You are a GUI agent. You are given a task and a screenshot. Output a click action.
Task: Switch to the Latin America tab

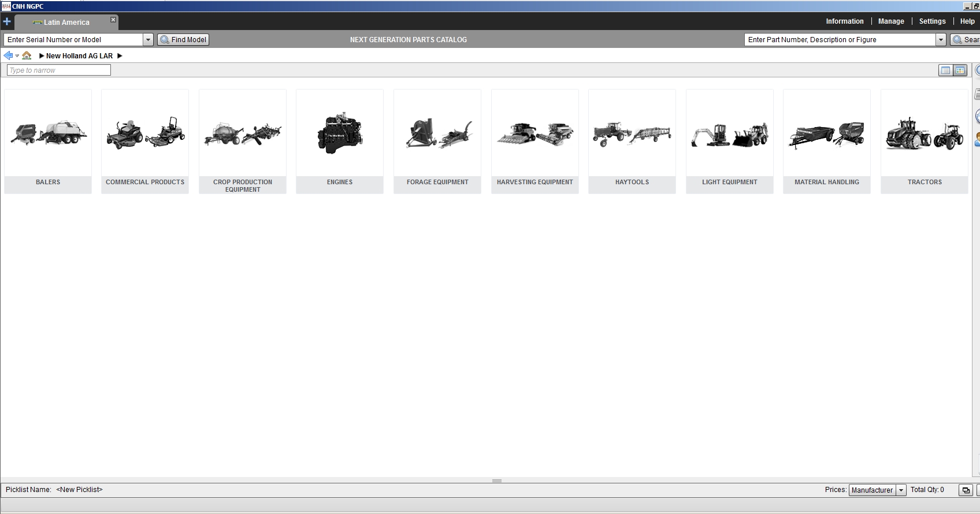point(66,23)
